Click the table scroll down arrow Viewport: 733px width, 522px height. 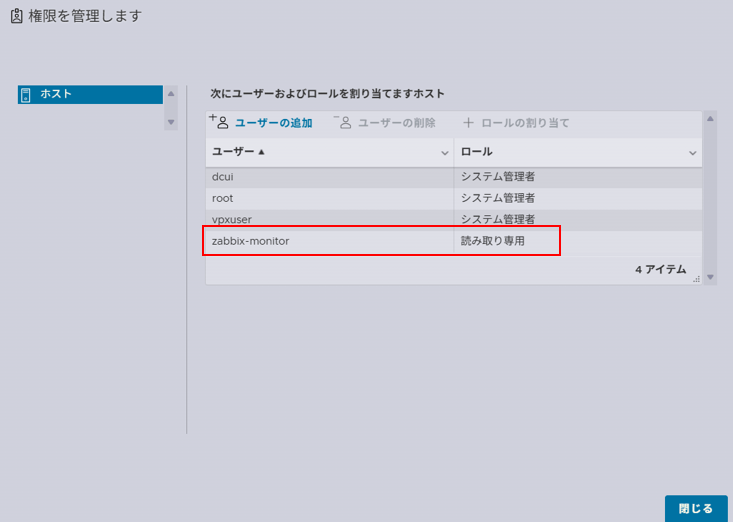pyautogui.click(x=710, y=277)
